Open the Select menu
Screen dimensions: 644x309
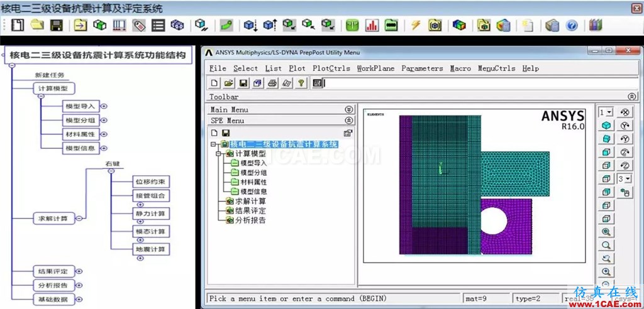tap(246, 68)
